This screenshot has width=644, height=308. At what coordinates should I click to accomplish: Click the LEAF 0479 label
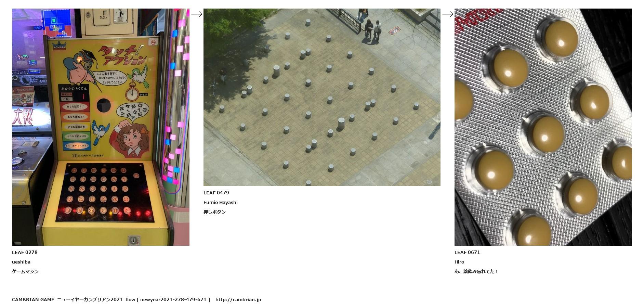point(216,193)
